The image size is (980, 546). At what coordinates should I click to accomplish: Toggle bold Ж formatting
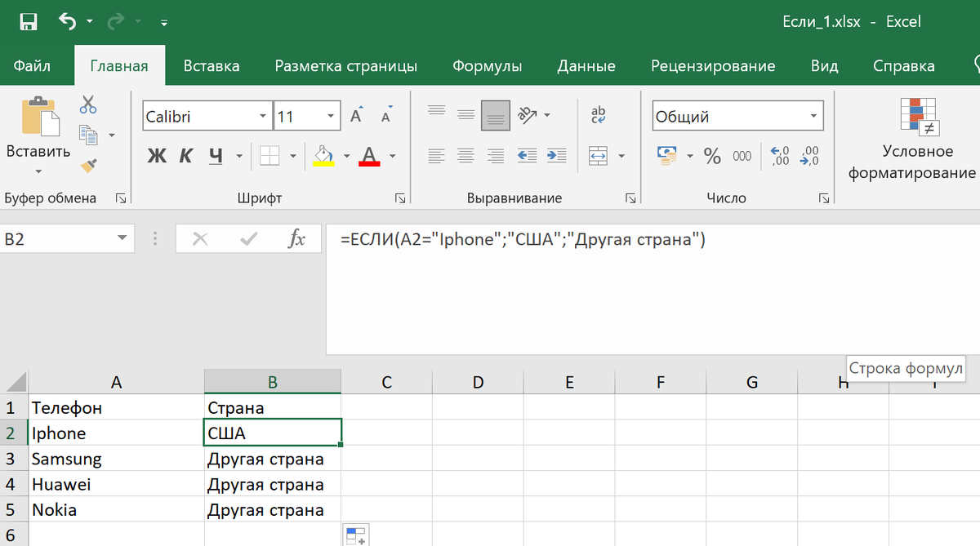pos(157,155)
